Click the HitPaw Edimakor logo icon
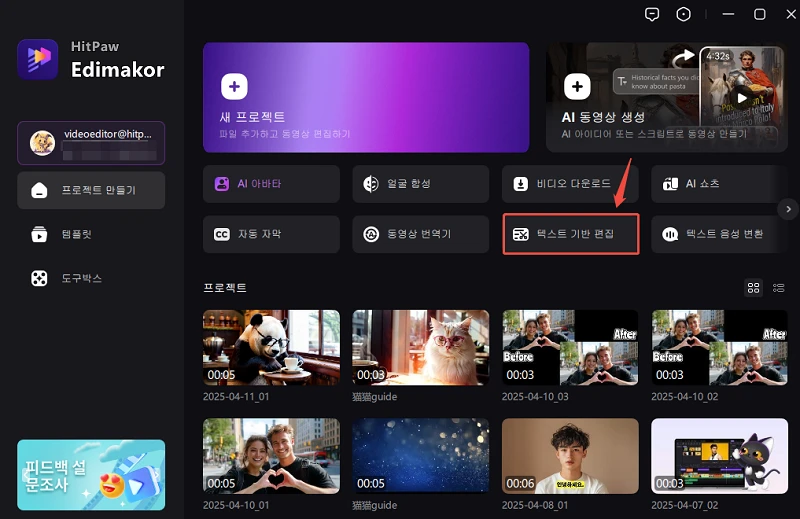Image resolution: width=800 pixels, height=519 pixels. 38,59
